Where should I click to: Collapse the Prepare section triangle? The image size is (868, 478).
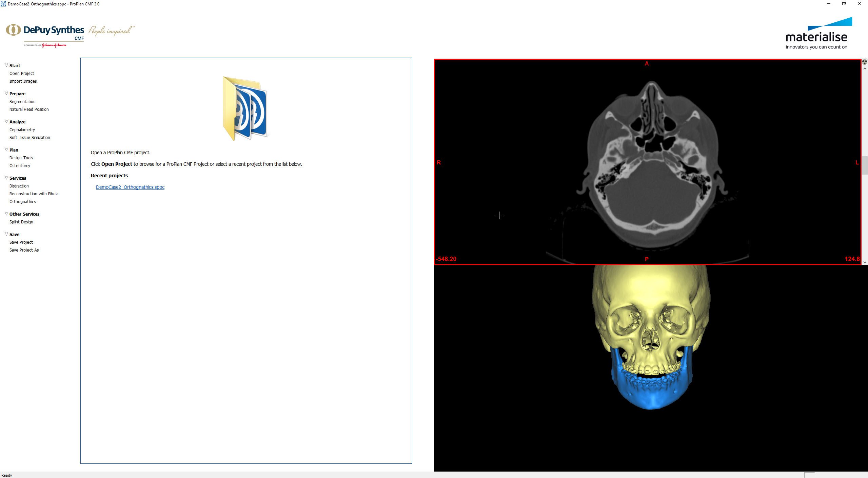[6, 93]
